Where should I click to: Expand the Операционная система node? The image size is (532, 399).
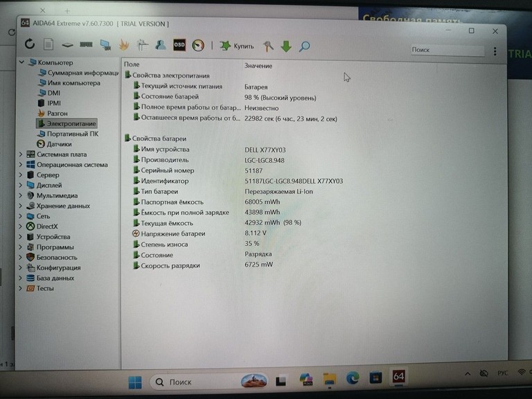pos(21,165)
